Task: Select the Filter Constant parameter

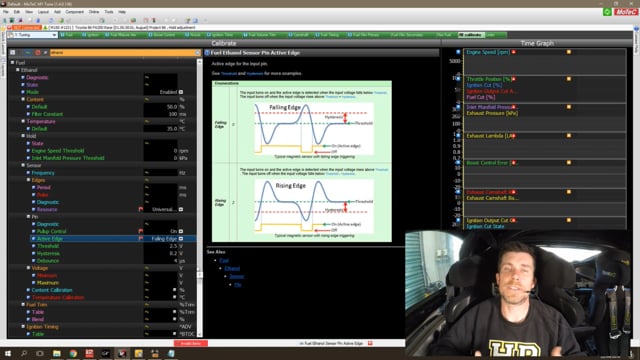Action: [47, 114]
